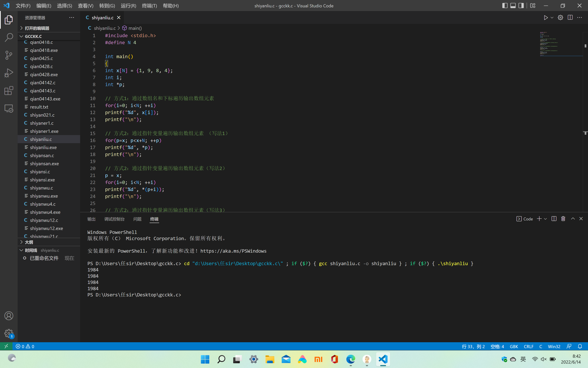Viewport: 588px width, 368px height.
Task: Select language mode C in status bar
Action: pyautogui.click(x=541, y=346)
